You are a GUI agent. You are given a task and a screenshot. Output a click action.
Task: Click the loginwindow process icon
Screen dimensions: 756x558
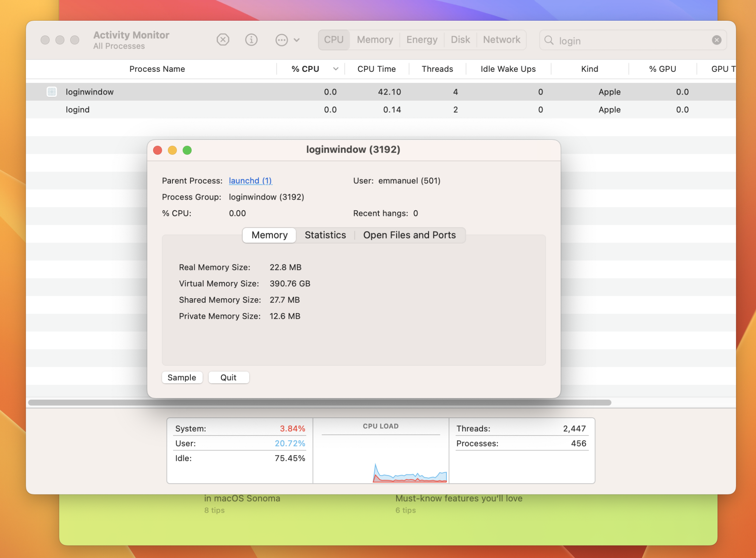(52, 92)
